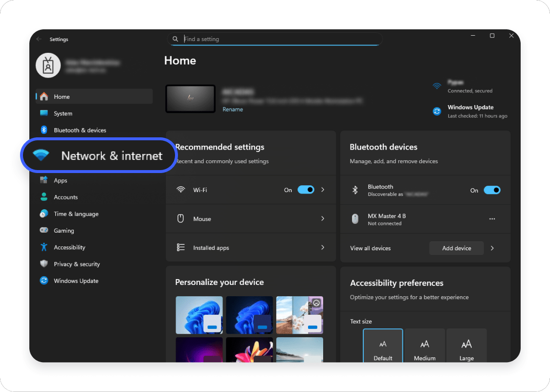Click the Time & language globe icon
Viewport: 550px width, 392px height.
pos(44,214)
